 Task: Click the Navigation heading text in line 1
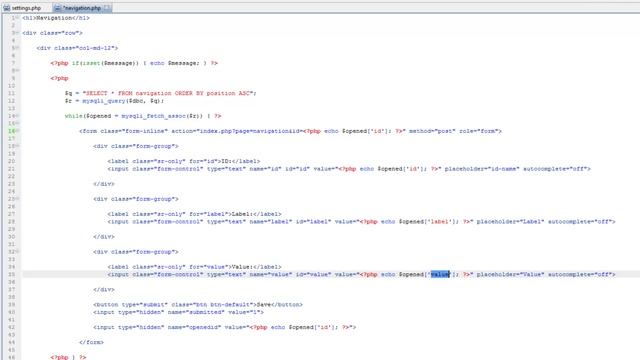point(54,18)
